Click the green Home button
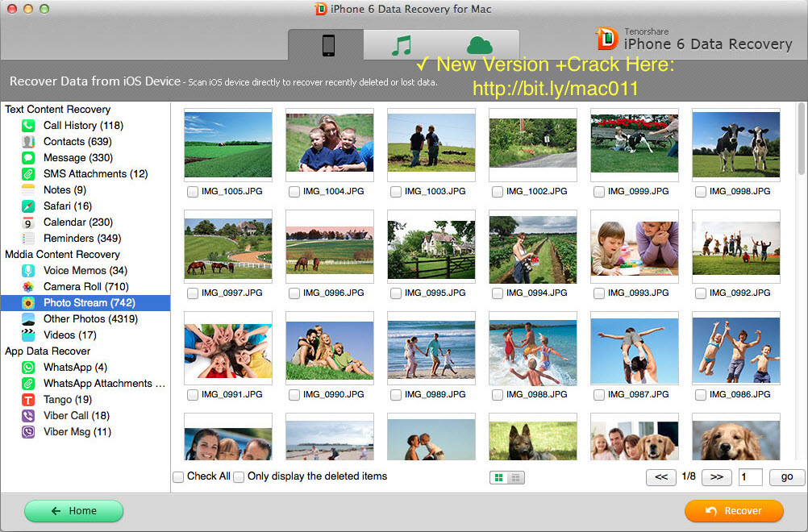 (x=74, y=511)
